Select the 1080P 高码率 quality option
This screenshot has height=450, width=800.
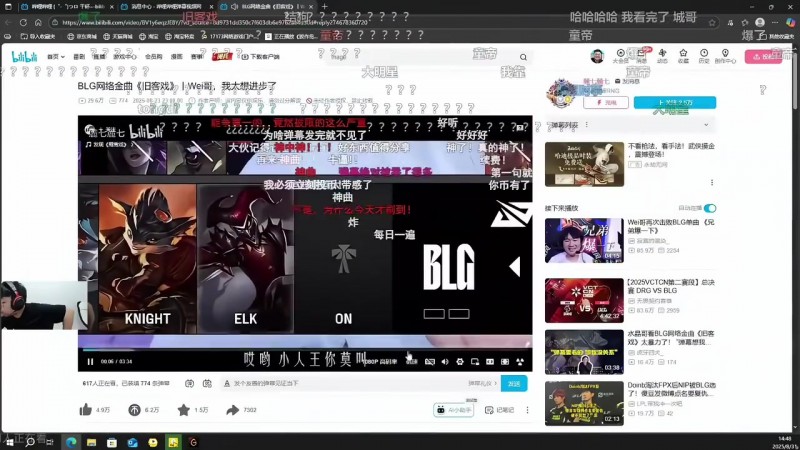pyautogui.click(x=381, y=362)
